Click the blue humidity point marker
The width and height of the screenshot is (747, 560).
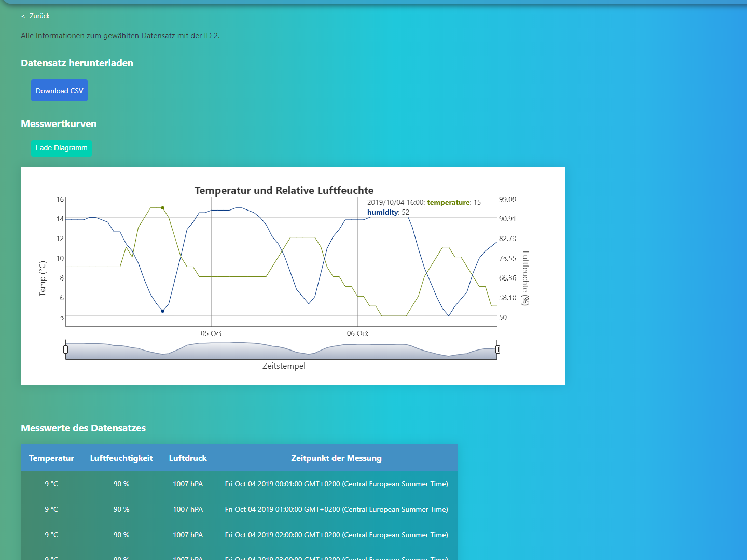[163, 311]
